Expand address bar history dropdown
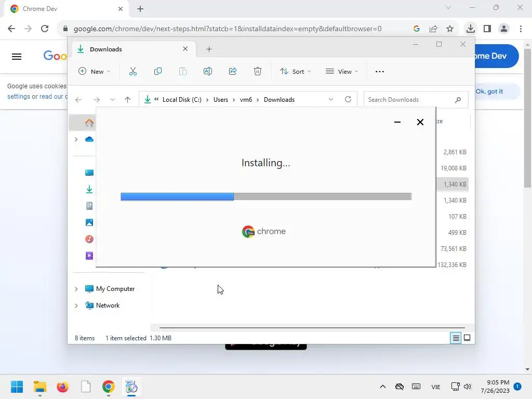This screenshot has height=399, width=532. 331,99
